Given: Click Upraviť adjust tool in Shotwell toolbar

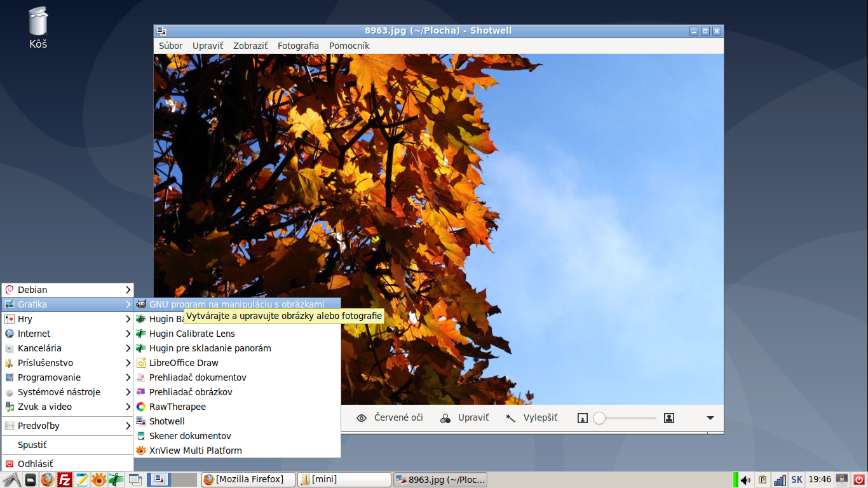Looking at the screenshot, I should coord(465,418).
